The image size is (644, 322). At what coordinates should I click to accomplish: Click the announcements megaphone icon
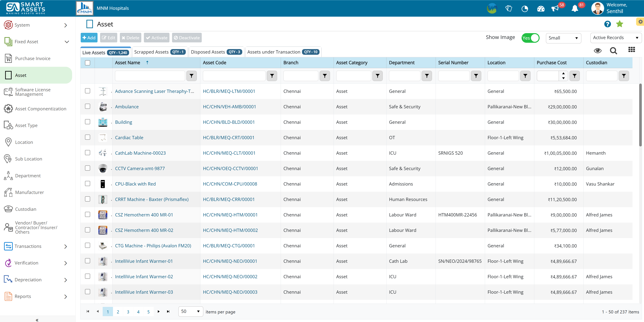(555, 9)
